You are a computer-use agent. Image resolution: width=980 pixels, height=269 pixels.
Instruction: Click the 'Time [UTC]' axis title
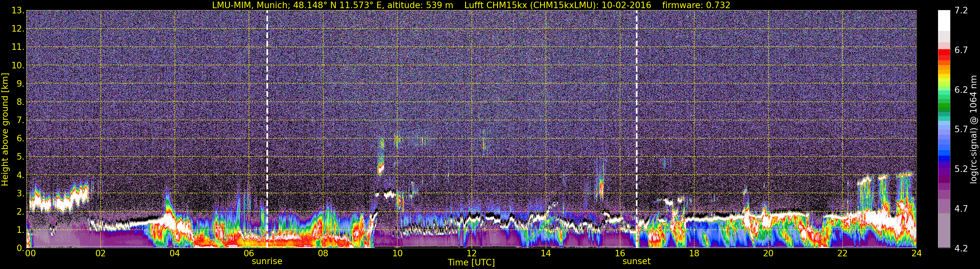(471, 262)
